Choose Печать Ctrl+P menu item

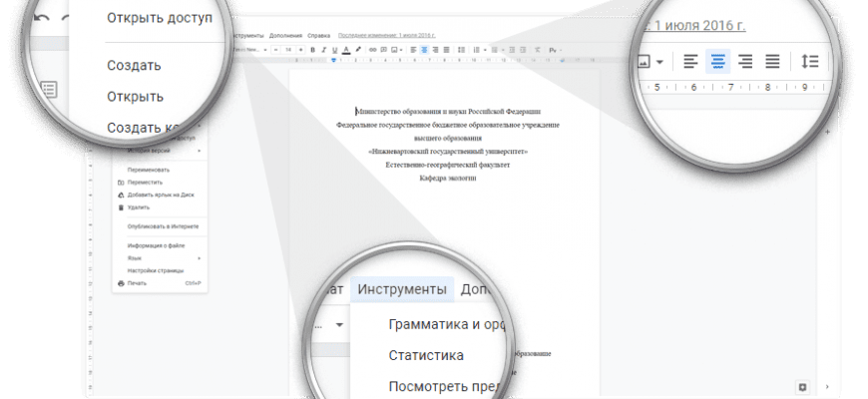tap(160, 283)
